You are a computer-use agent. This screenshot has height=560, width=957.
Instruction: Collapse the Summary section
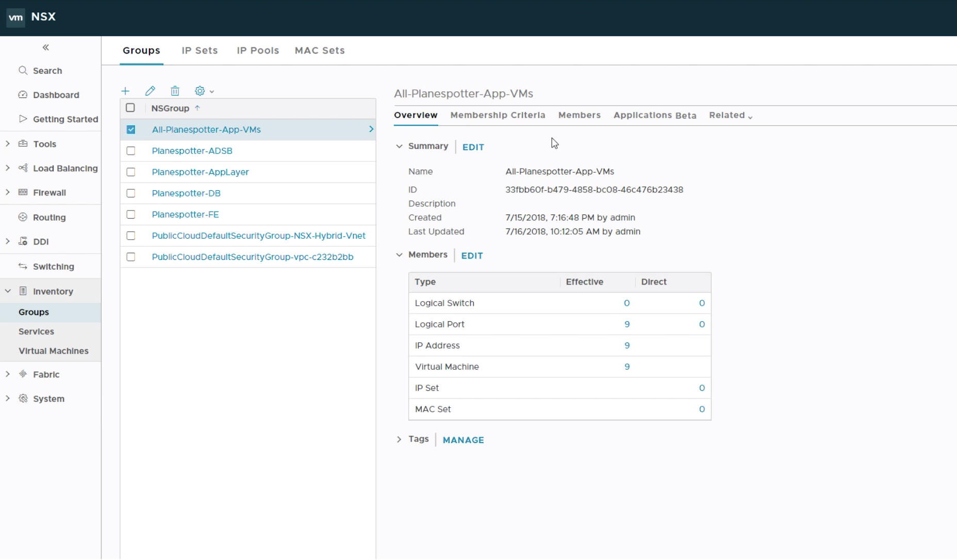(x=399, y=146)
